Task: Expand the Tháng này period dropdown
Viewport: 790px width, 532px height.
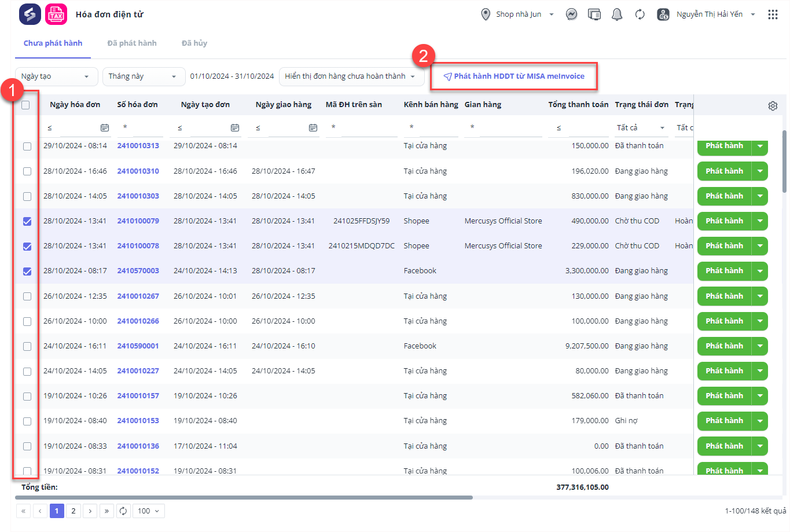Action: coord(143,76)
